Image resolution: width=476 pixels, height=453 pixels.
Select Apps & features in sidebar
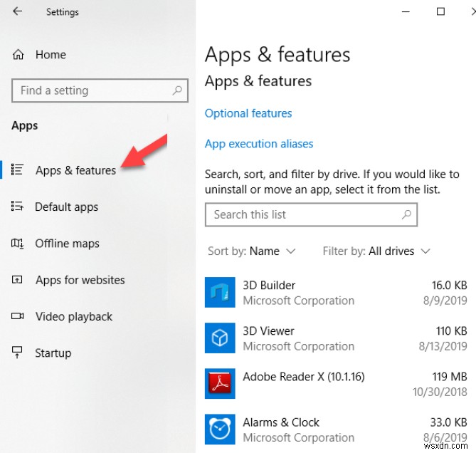pos(75,170)
